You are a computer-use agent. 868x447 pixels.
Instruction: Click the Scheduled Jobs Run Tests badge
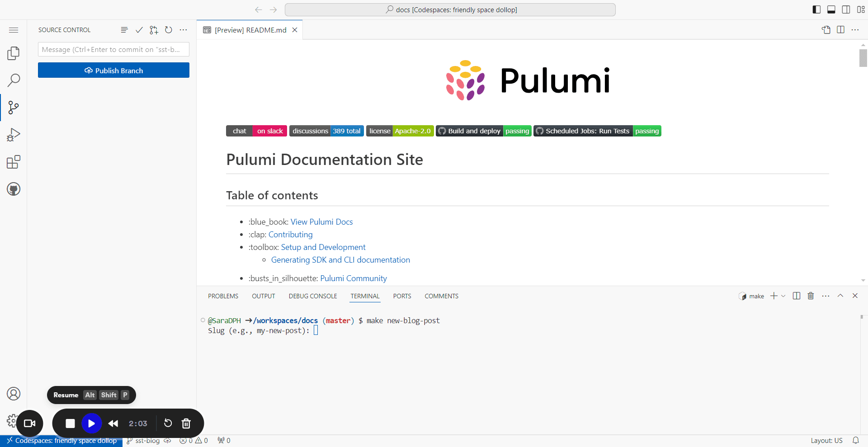coord(597,131)
